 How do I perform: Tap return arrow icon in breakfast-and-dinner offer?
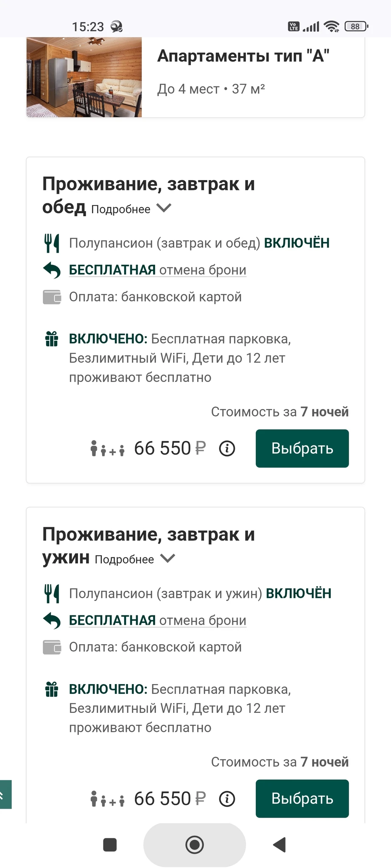tap(52, 620)
